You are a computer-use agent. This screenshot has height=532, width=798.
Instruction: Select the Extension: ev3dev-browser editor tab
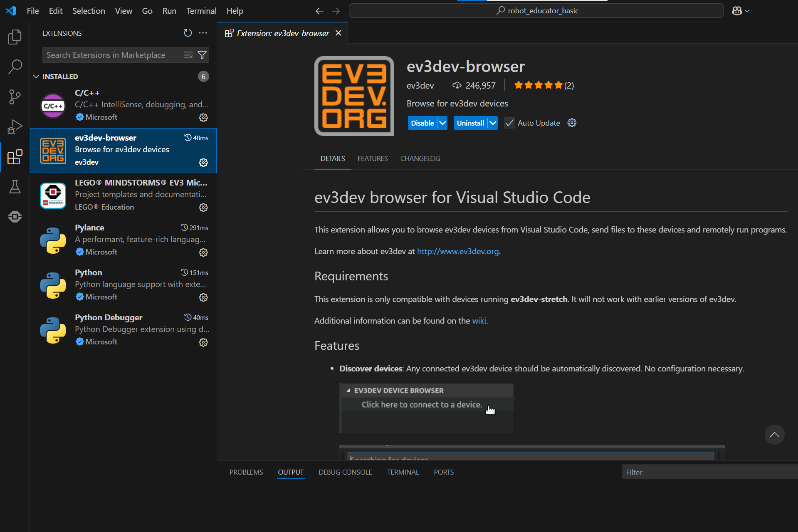282,33
